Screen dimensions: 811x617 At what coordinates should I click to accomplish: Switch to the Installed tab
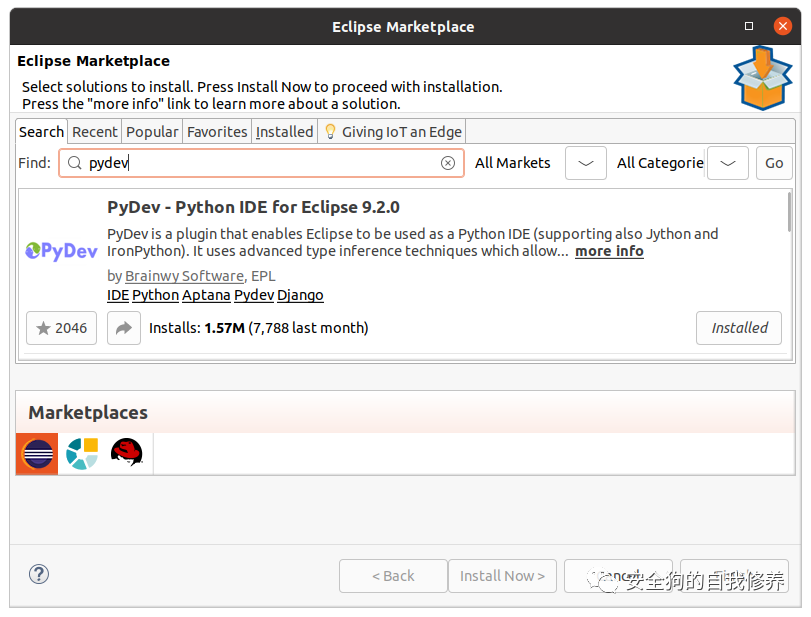tap(284, 132)
